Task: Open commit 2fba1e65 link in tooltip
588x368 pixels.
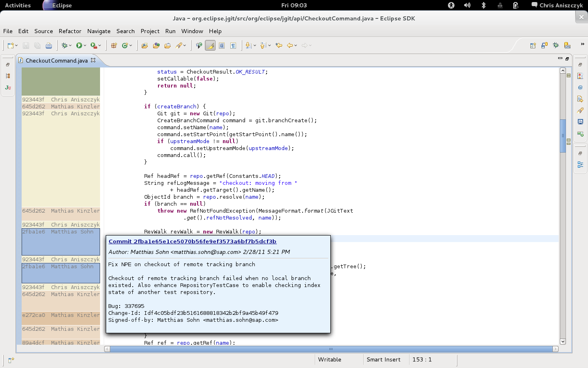Action: (x=192, y=241)
